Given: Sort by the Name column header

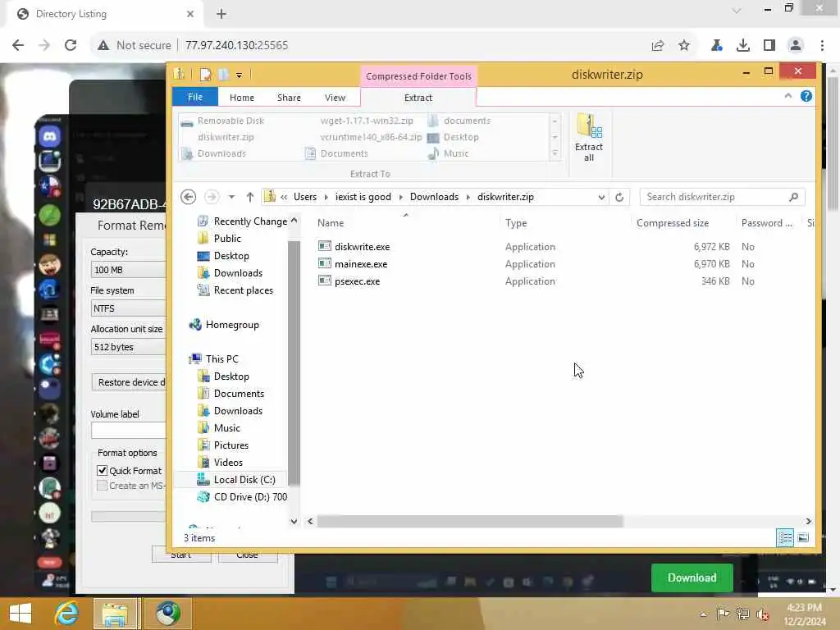Looking at the screenshot, I should pyautogui.click(x=331, y=223).
